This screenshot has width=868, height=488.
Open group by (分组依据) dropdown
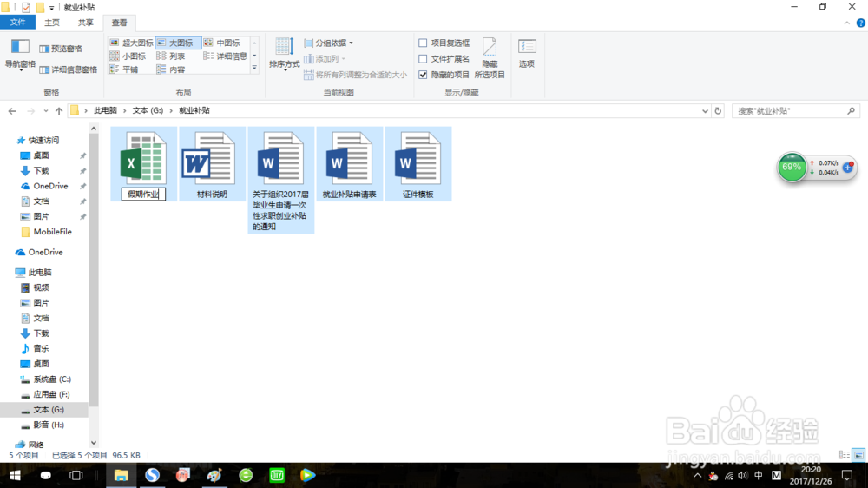329,43
